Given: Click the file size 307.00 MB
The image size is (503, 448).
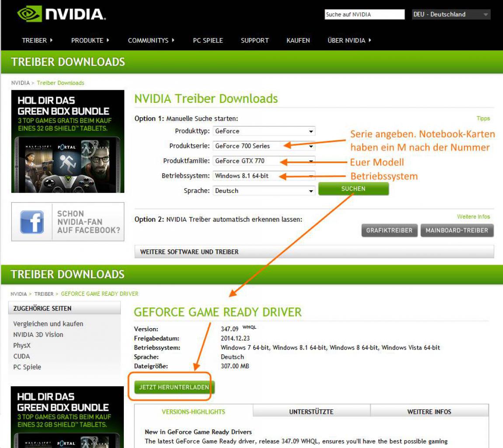Looking at the screenshot, I should point(235,366).
